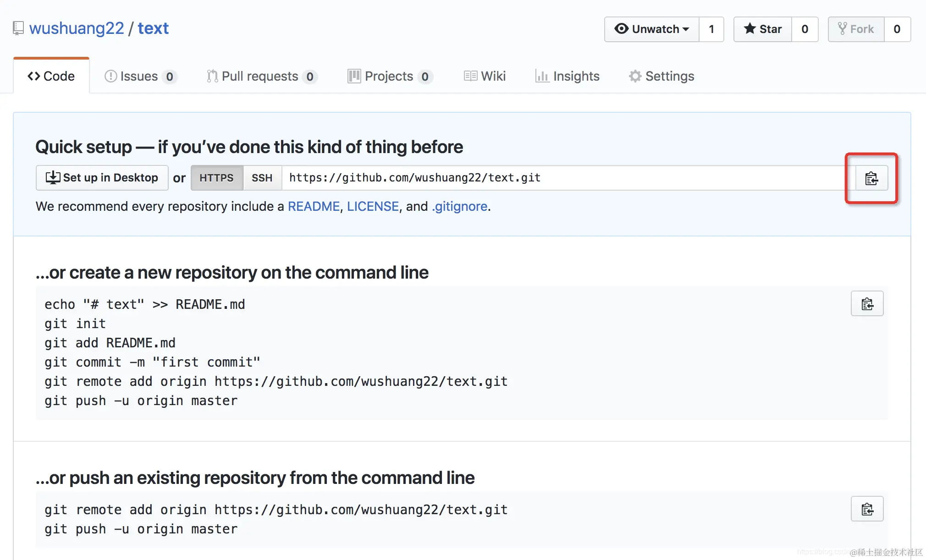
Task: Click the .gitignore link
Action: [x=459, y=207]
